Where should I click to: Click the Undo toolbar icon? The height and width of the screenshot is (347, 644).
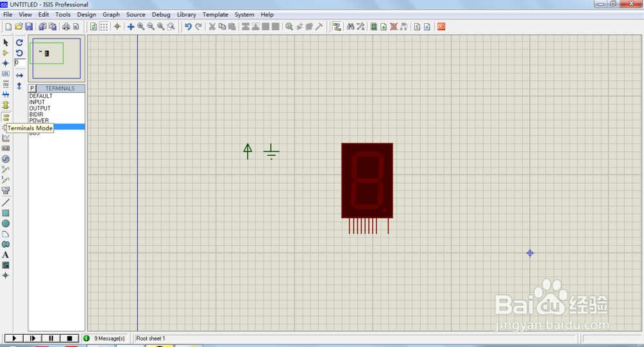[188, 26]
